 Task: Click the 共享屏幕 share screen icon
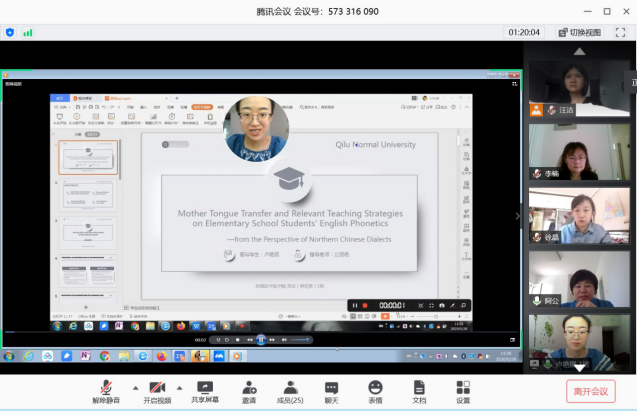(x=205, y=391)
